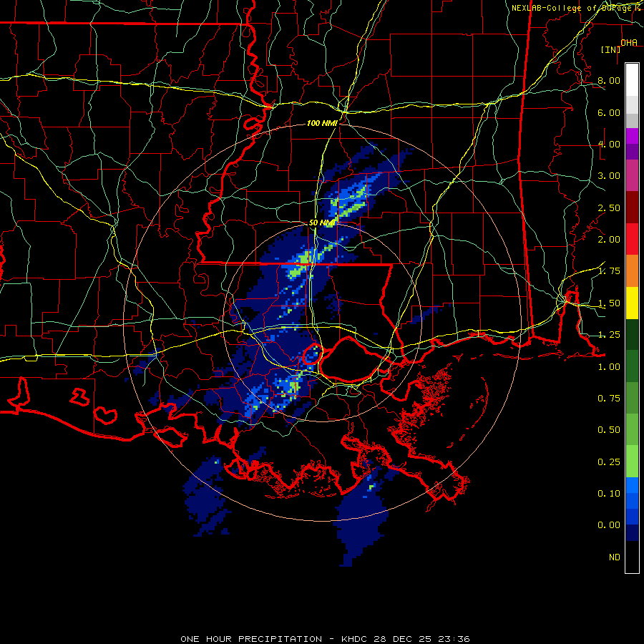This screenshot has width=644, height=644.
Task: Click the "1.75" legend value
Action: coord(609,271)
